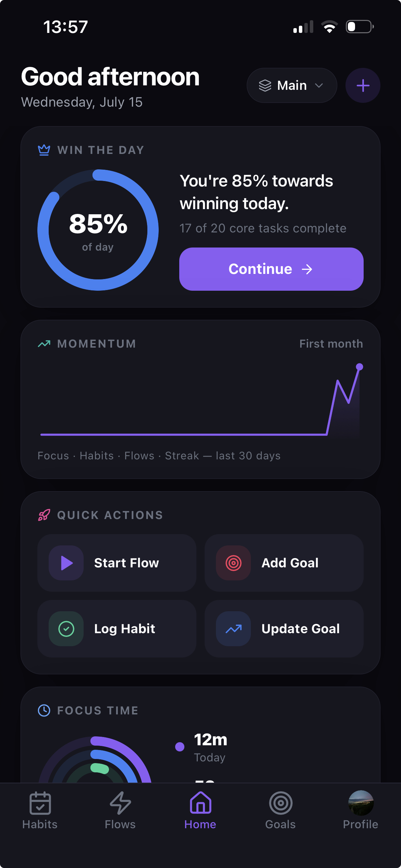Click the Continue button

tap(271, 269)
